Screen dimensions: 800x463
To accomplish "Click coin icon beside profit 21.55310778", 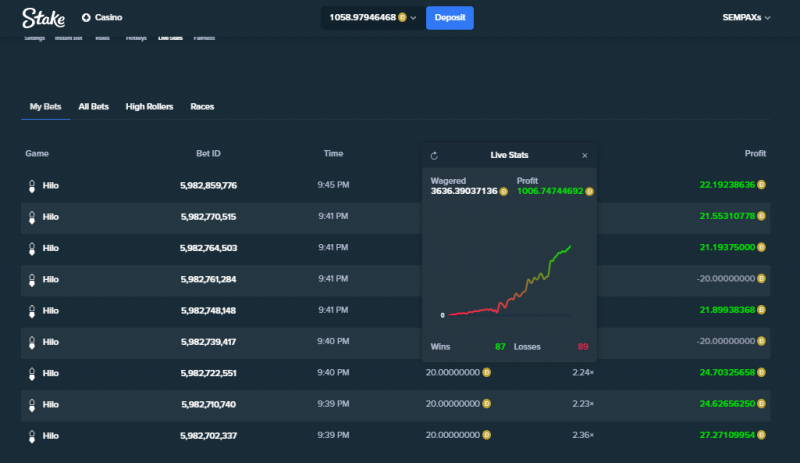I will (761, 216).
